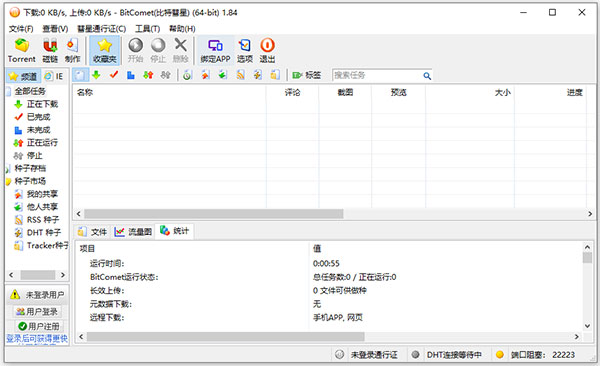
Task: Open the 标签 tags button
Action: (307, 75)
